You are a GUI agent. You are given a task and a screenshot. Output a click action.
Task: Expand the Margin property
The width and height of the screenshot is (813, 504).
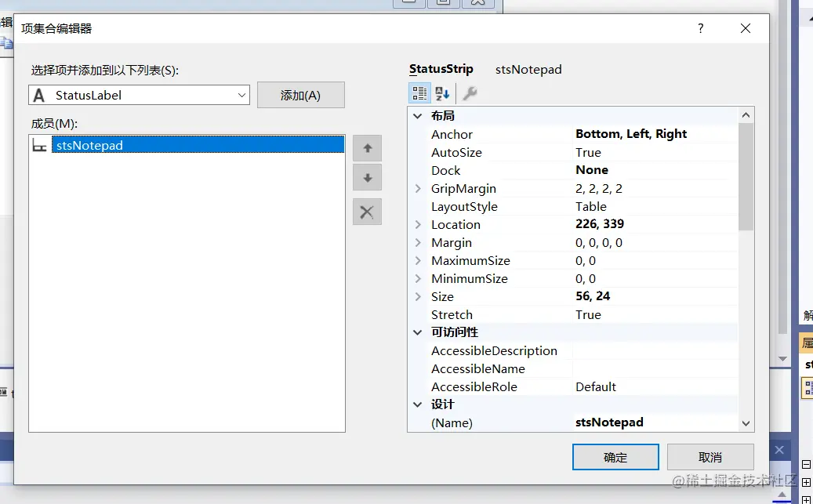pos(418,243)
